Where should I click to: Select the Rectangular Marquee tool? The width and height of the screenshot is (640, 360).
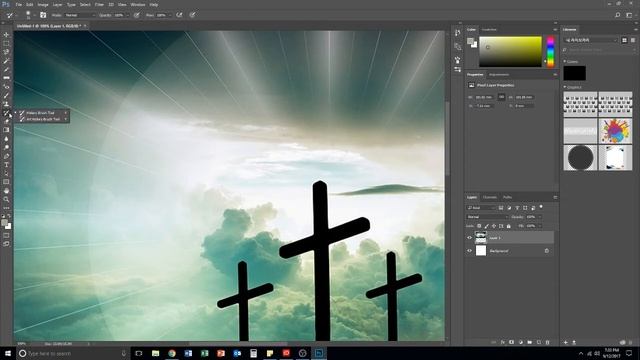[6, 43]
